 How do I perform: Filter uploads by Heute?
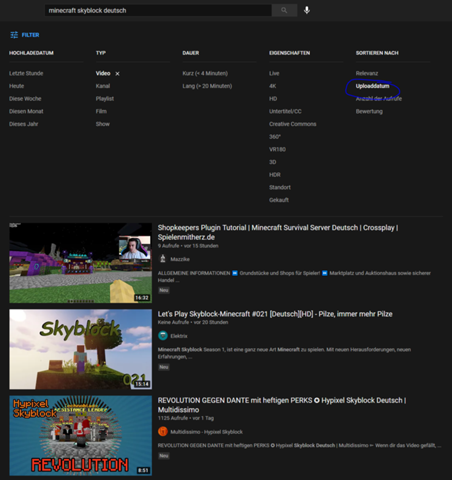tap(16, 86)
